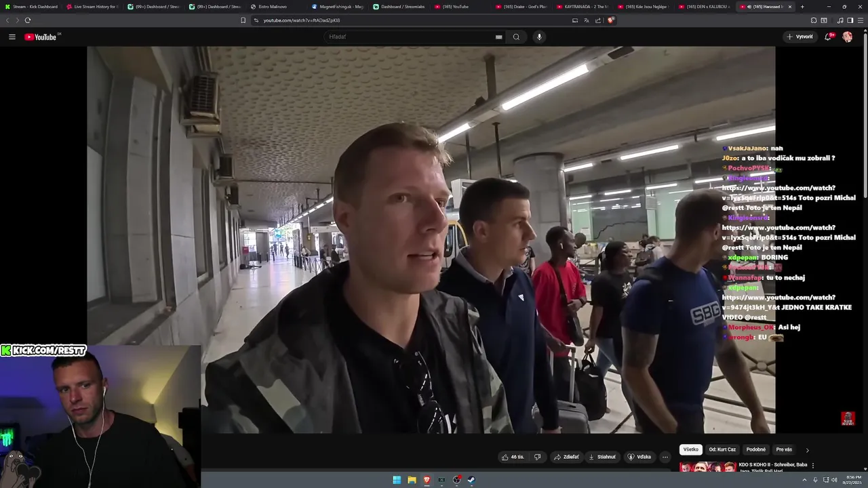Open options for KDO S KOHO II video
This screenshot has height=488, width=868.
coord(813,466)
